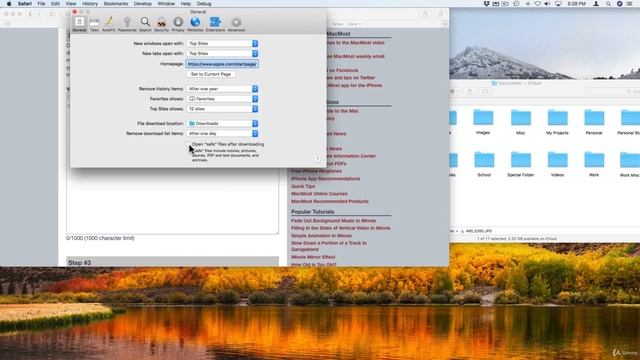Open the Websites preferences pane
This screenshot has width=640, height=360.
pos(195,24)
